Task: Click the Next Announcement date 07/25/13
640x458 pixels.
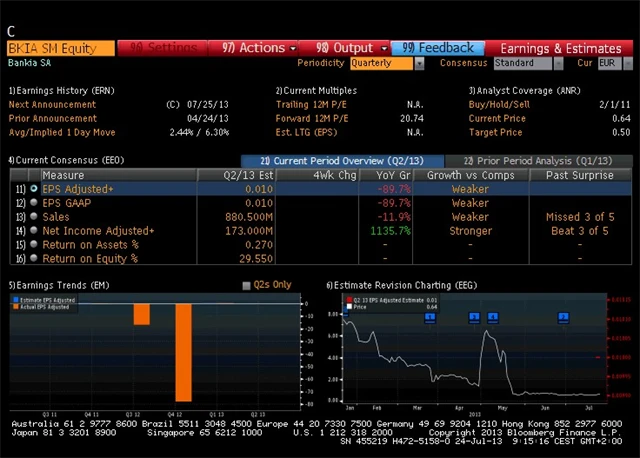Action: point(207,104)
